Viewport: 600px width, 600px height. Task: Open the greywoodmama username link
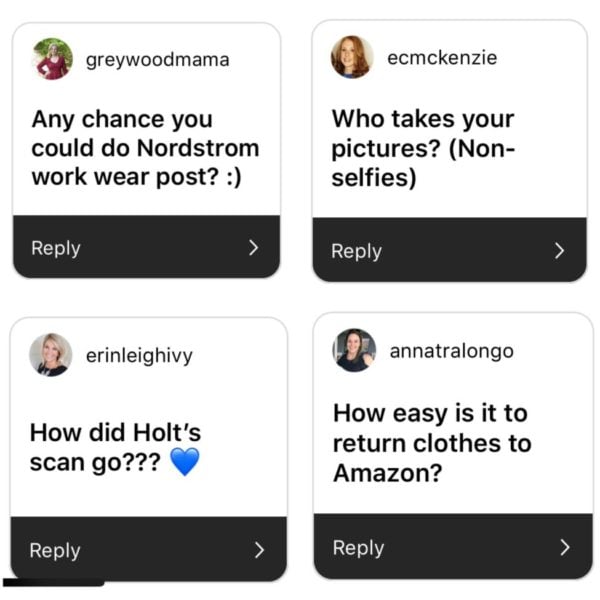[x=158, y=60]
